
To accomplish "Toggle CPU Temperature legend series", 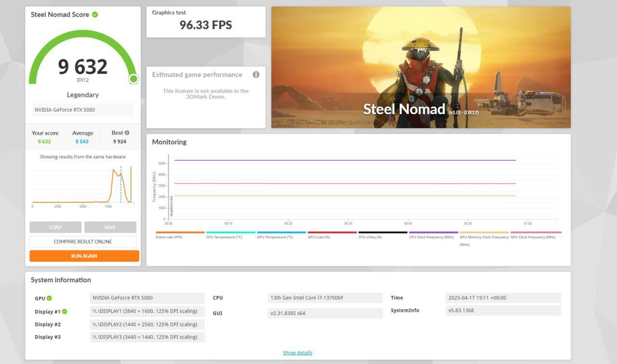I will coord(230,235).
